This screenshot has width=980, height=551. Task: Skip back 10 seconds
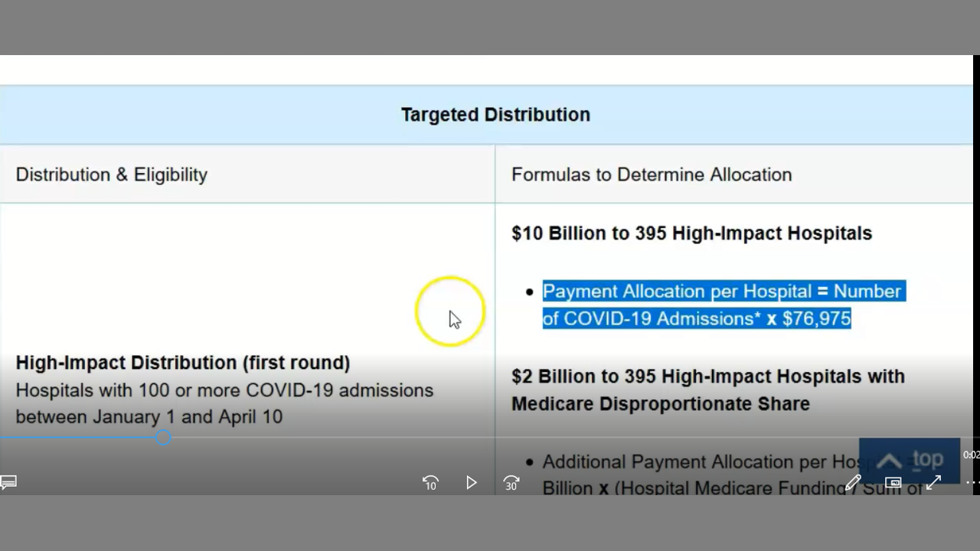click(x=430, y=483)
